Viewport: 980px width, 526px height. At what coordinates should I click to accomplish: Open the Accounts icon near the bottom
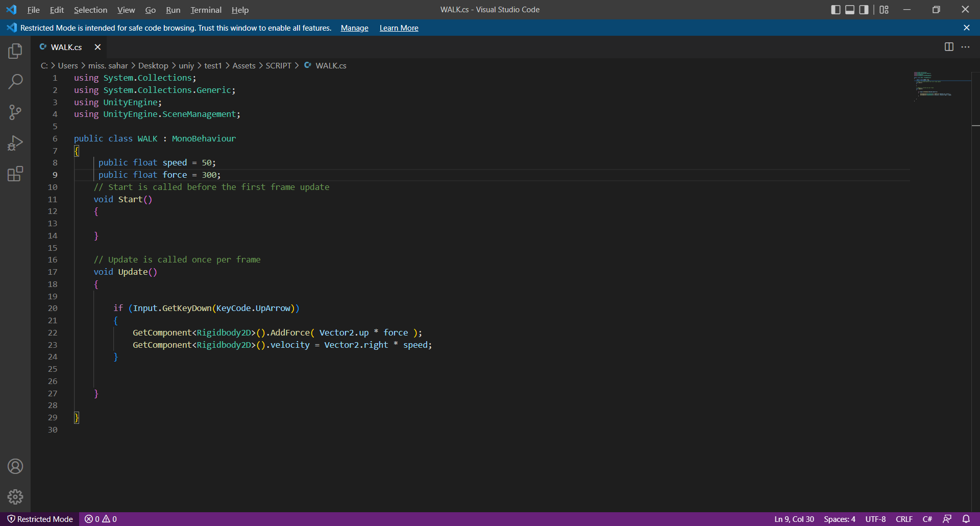pyautogui.click(x=15, y=466)
